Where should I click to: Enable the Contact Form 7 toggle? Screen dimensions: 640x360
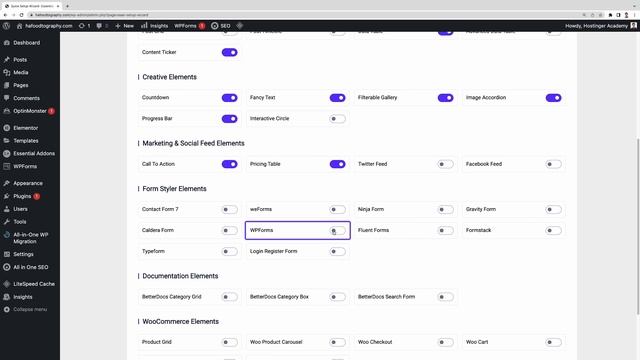click(229, 209)
